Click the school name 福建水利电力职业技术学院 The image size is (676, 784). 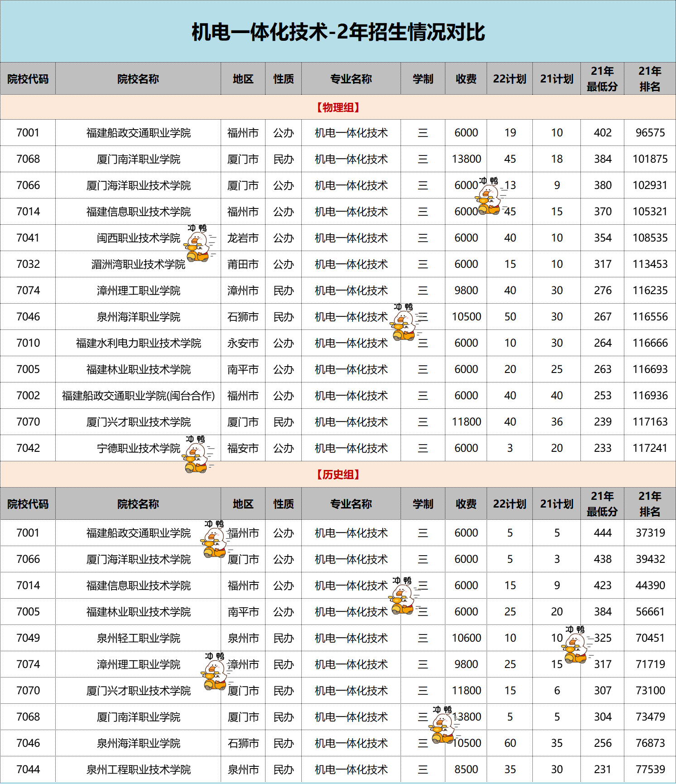(x=138, y=343)
